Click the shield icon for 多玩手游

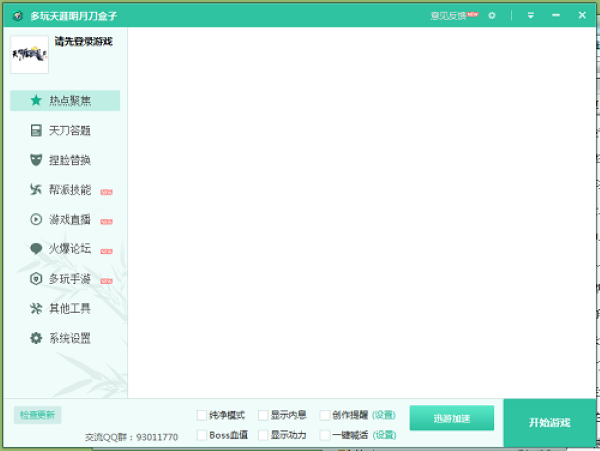coord(36,278)
